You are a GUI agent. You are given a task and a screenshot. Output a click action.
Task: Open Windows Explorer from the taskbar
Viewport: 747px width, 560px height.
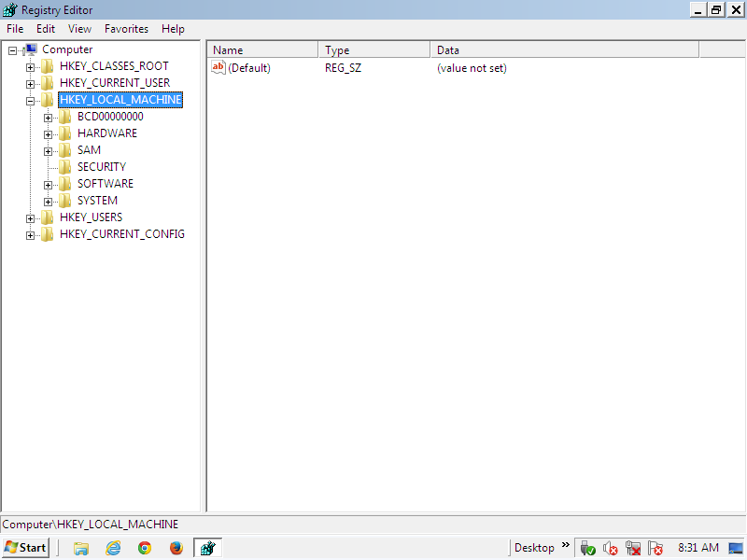tap(81, 548)
